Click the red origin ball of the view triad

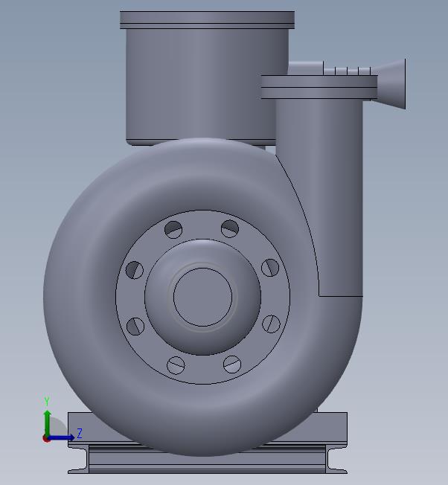pyautogui.click(x=46, y=438)
